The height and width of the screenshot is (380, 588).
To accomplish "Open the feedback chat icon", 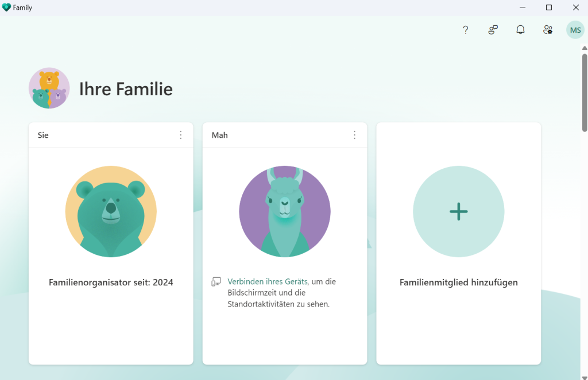I will (493, 30).
